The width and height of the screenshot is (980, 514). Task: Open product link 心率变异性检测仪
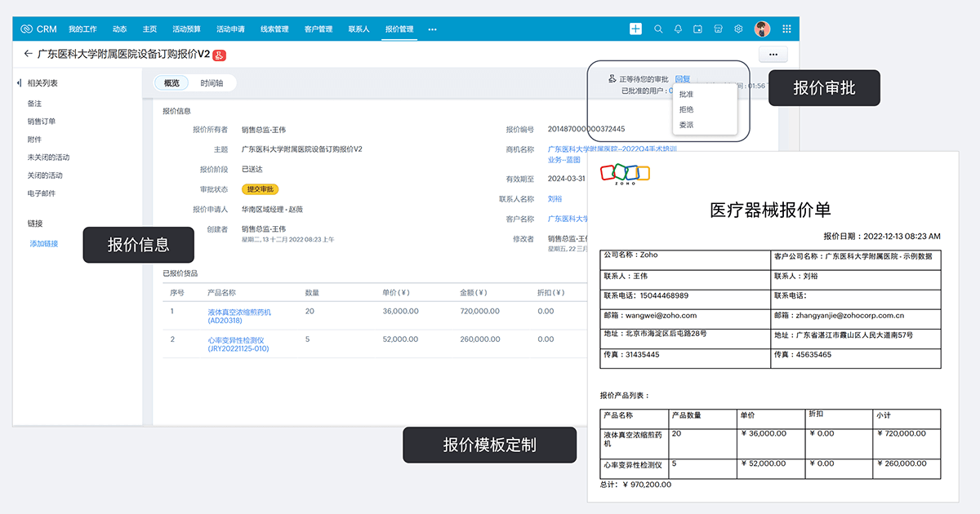pyautogui.click(x=238, y=343)
